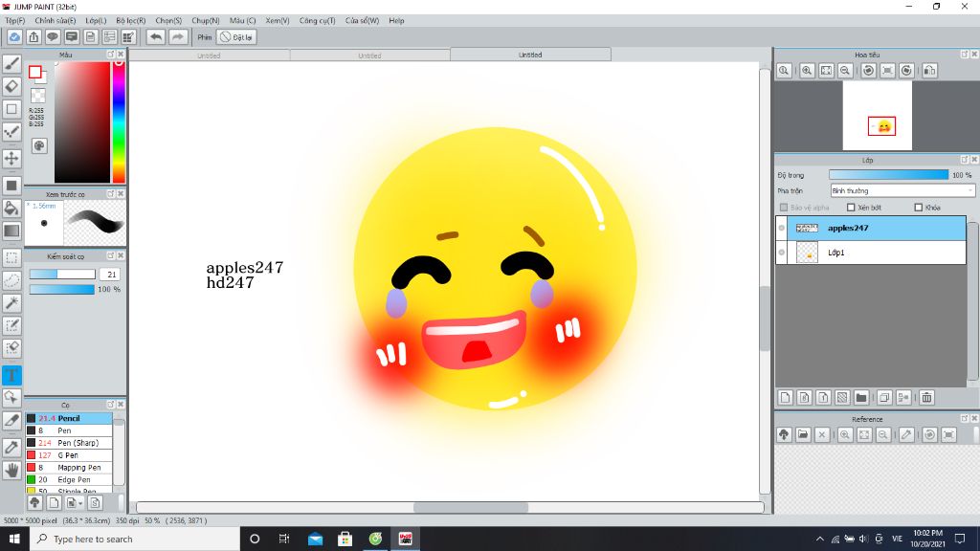The height and width of the screenshot is (551, 980).
Task: Select the transparent color swatch
Action: pyautogui.click(x=38, y=95)
